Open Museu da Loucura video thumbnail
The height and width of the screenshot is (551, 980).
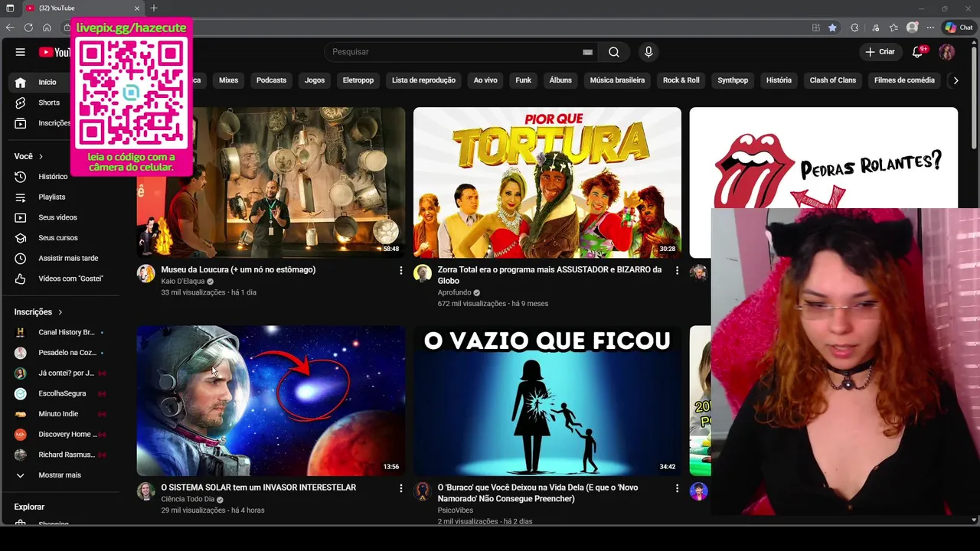click(271, 182)
